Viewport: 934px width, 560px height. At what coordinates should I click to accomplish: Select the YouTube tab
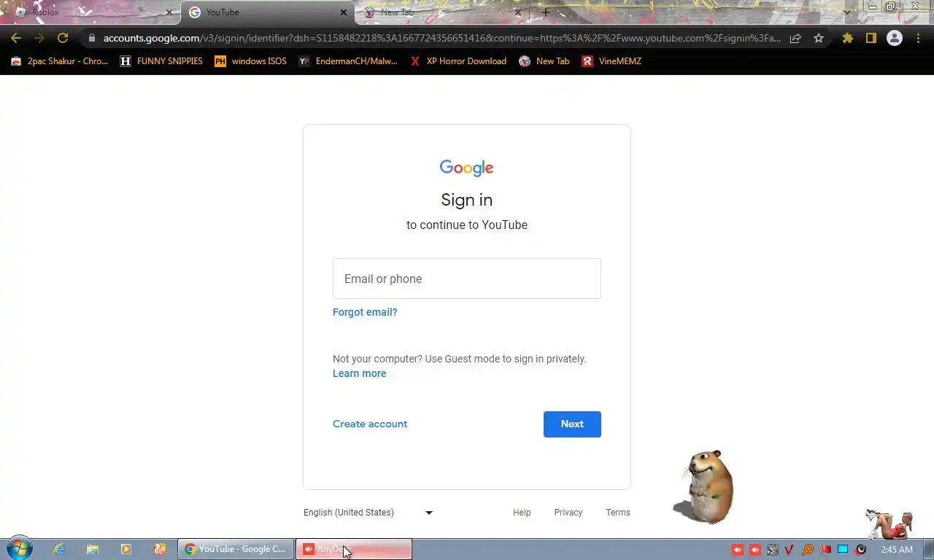(x=268, y=12)
